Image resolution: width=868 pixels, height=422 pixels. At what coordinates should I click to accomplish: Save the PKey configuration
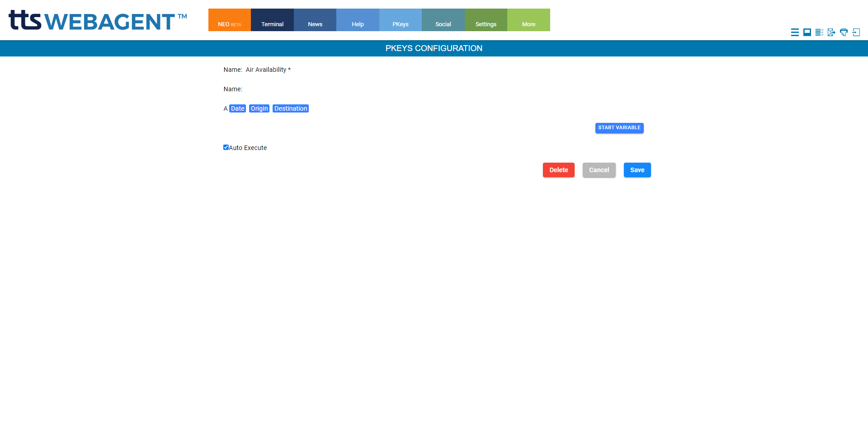pos(637,170)
